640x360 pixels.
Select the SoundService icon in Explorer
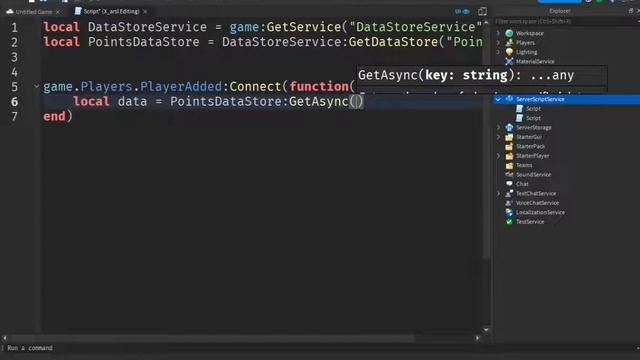pyautogui.click(x=509, y=174)
